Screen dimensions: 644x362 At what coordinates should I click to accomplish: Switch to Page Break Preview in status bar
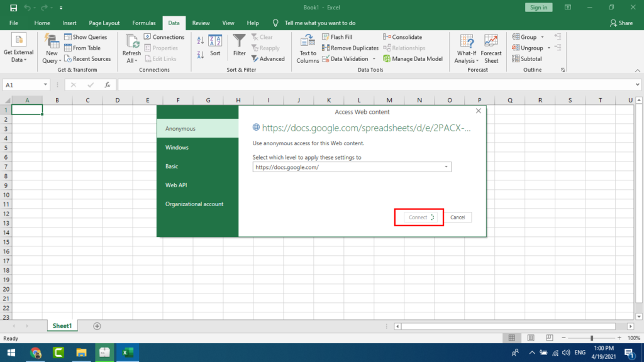(x=550, y=337)
